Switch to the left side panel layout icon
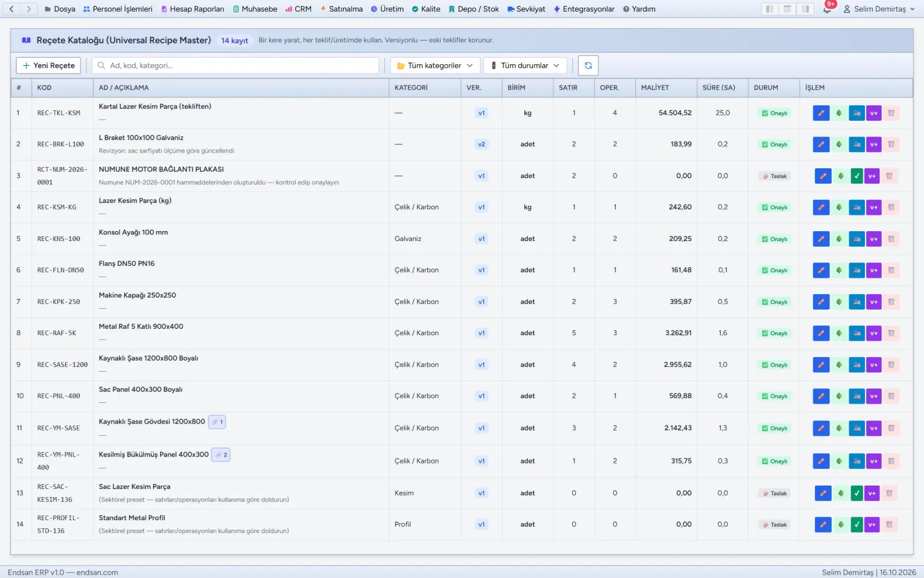The width and height of the screenshot is (924, 578). (769, 9)
